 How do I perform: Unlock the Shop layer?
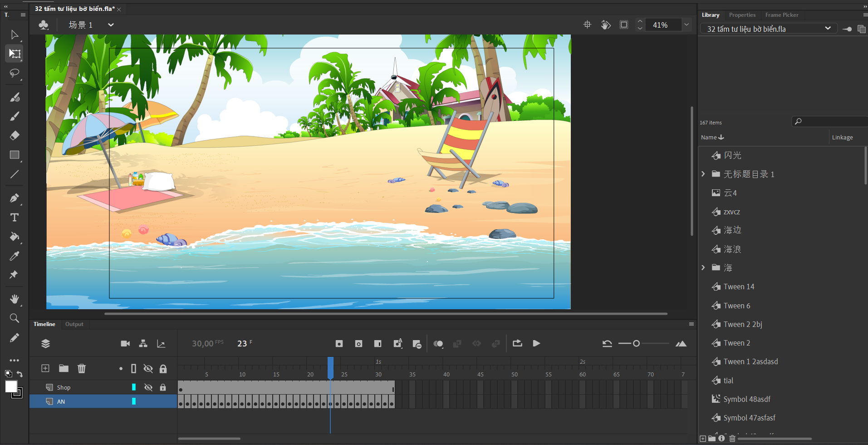pyautogui.click(x=163, y=387)
